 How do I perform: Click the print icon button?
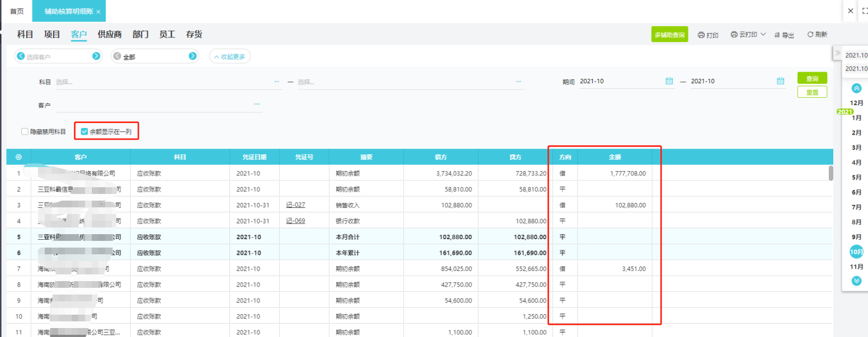click(x=707, y=35)
